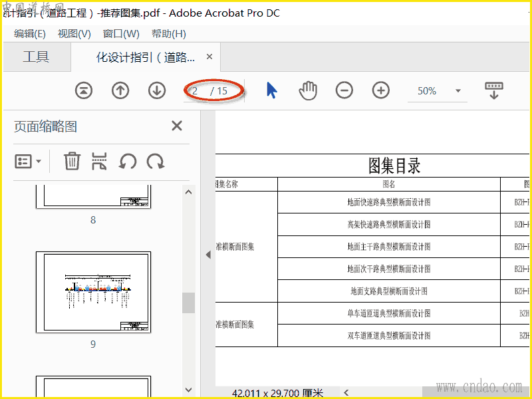The width and height of the screenshot is (532, 399).
Task: Click thumbnail label number 8
Action: [x=93, y=220]
